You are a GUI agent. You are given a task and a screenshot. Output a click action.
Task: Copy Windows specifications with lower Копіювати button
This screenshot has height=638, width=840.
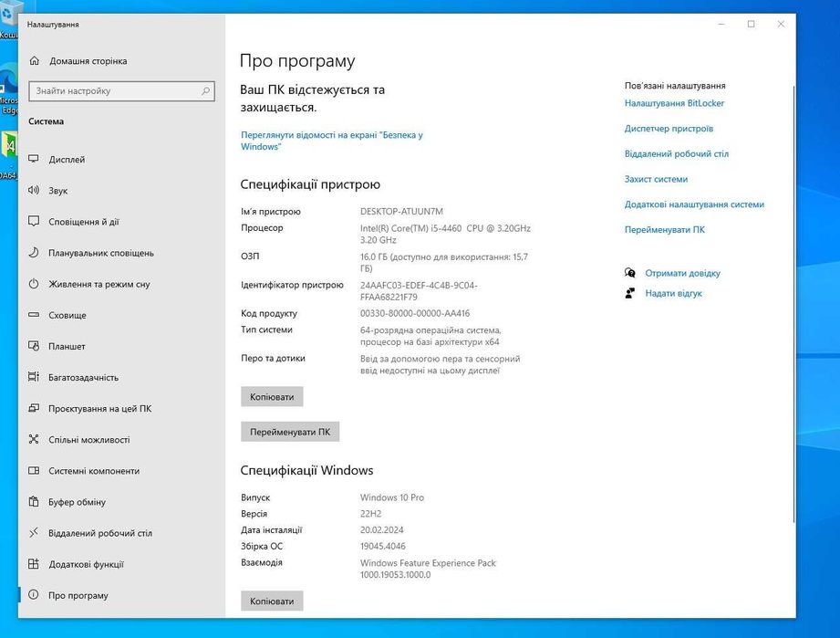(x=272, y=601)
